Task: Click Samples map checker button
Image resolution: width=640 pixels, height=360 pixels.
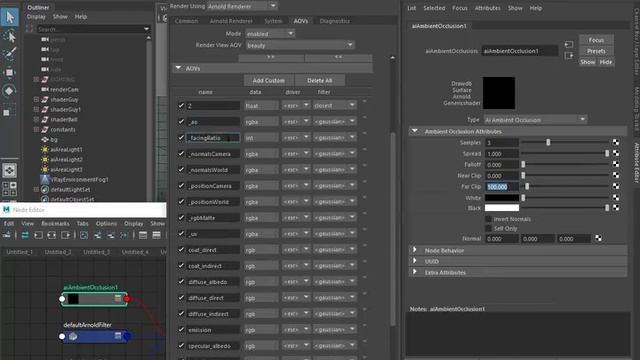Action: tap(616, 142)
